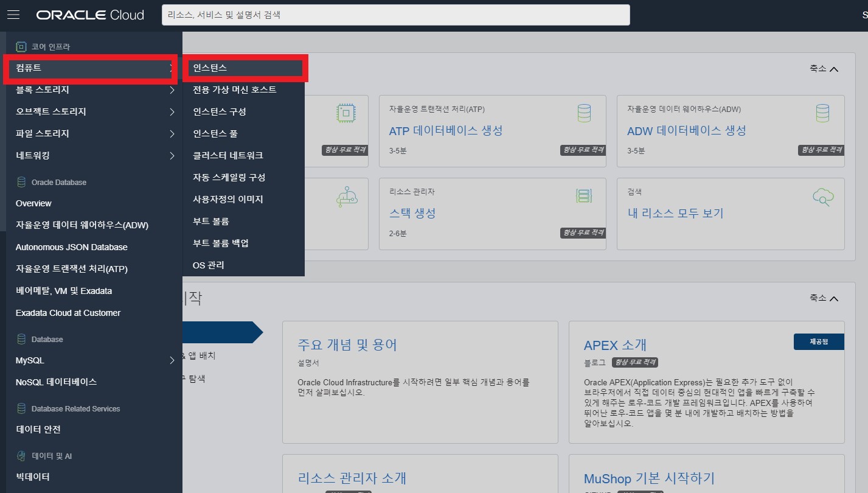This screenshot has width=868, height=493.
Task: Open 베어메탈, VM 및 Exadata
Action: point(64,291)
